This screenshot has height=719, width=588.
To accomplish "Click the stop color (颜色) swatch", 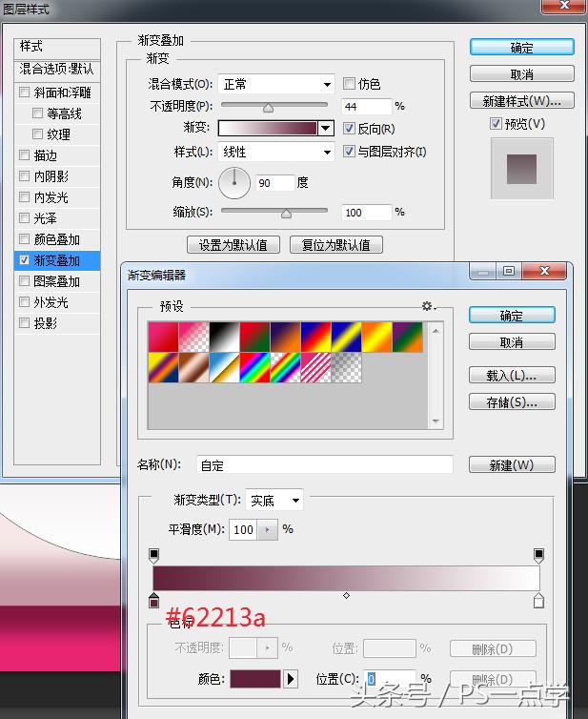I will tap(255, 679).
